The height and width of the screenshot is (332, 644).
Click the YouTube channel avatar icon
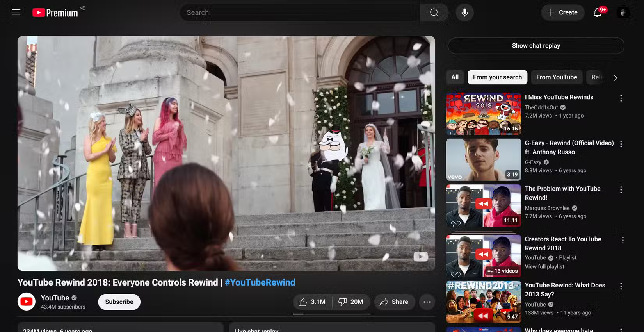pos(27,302)
